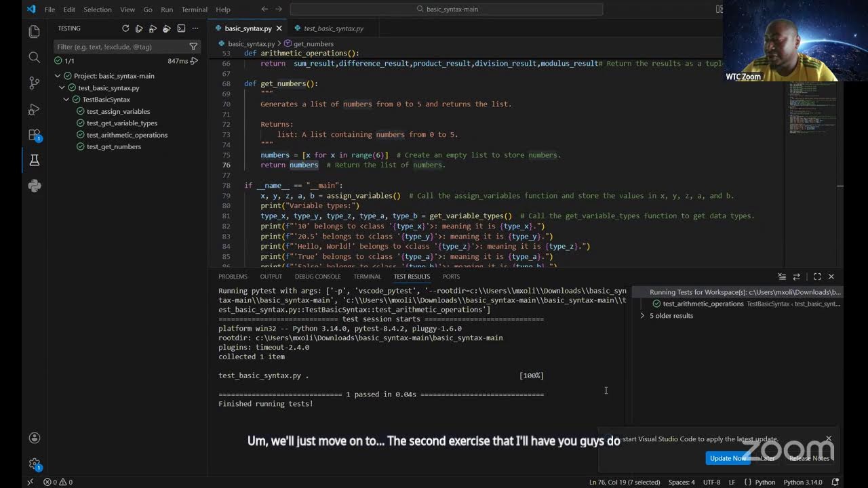868x488 pixels.
Task: Rerun last run icon beside 847ms
Action: point(195,61)
